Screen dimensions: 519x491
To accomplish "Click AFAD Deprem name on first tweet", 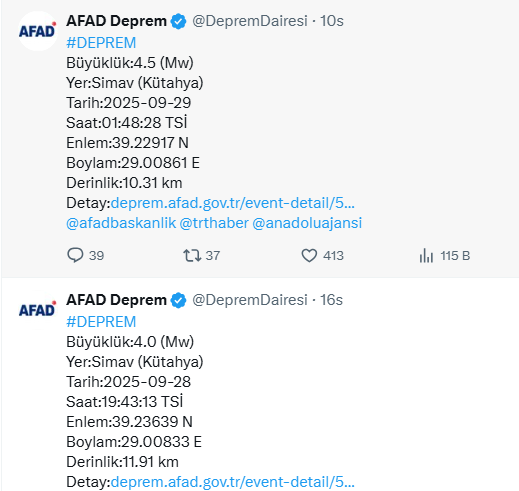I will [116, 21].
